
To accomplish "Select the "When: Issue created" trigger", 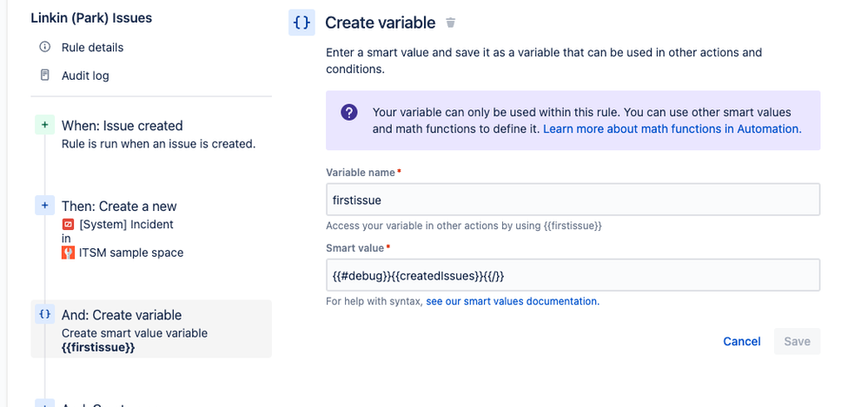I will point(122,126).
